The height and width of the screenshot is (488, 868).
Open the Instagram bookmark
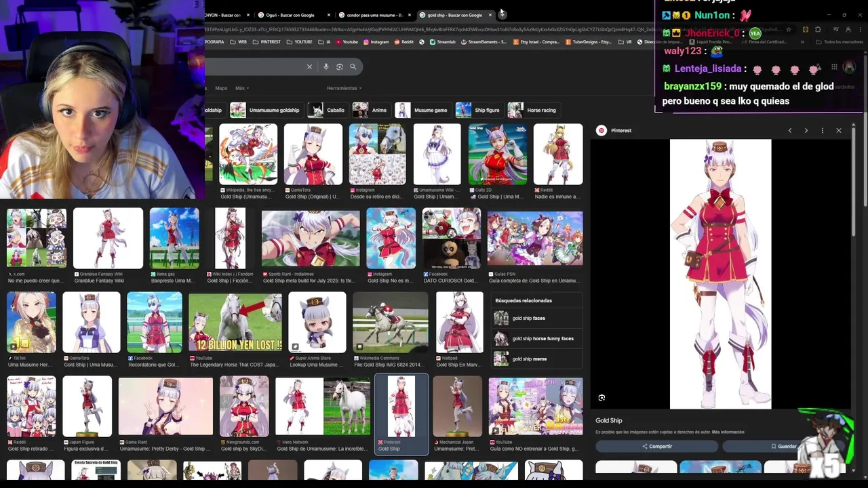click(x=376, y=42)
